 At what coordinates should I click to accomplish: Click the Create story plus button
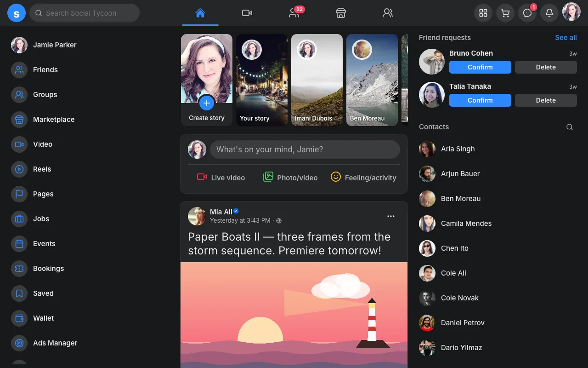tap(207, 103)
